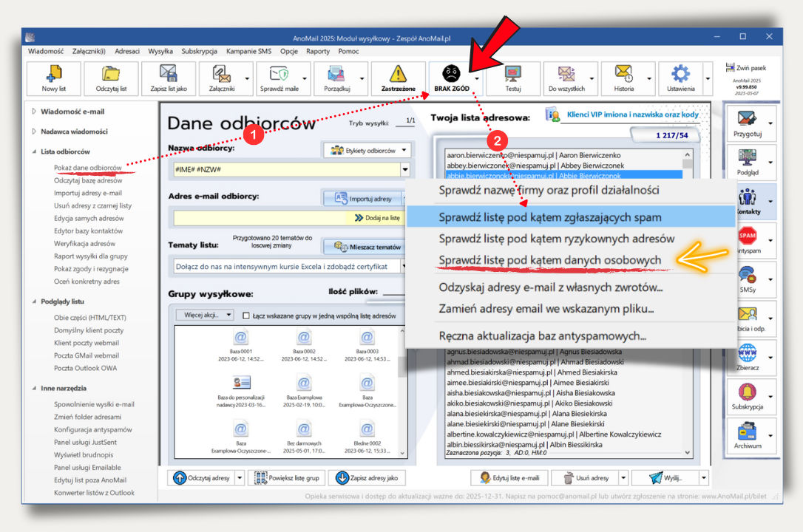Run the Testuj toolbar tool

[x=512, y=74]
